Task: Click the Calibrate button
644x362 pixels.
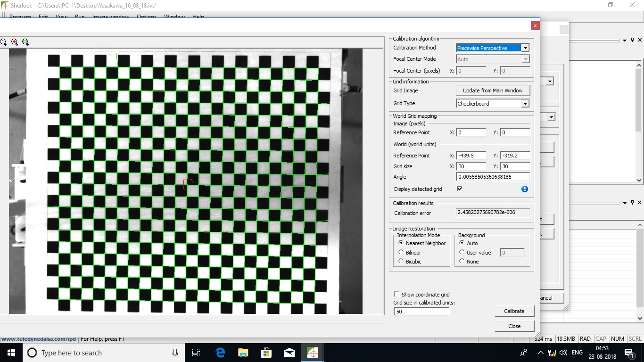Action: (x=514, y=311)
